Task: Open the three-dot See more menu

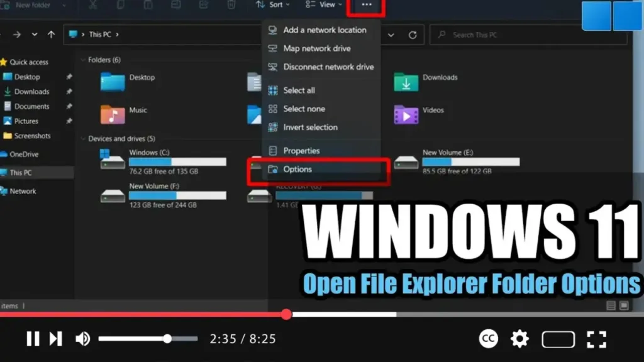Action: click(x=367, y=5)
